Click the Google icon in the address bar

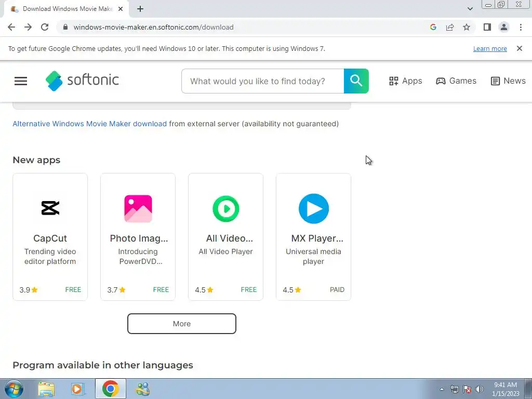(x=433, y=27)
